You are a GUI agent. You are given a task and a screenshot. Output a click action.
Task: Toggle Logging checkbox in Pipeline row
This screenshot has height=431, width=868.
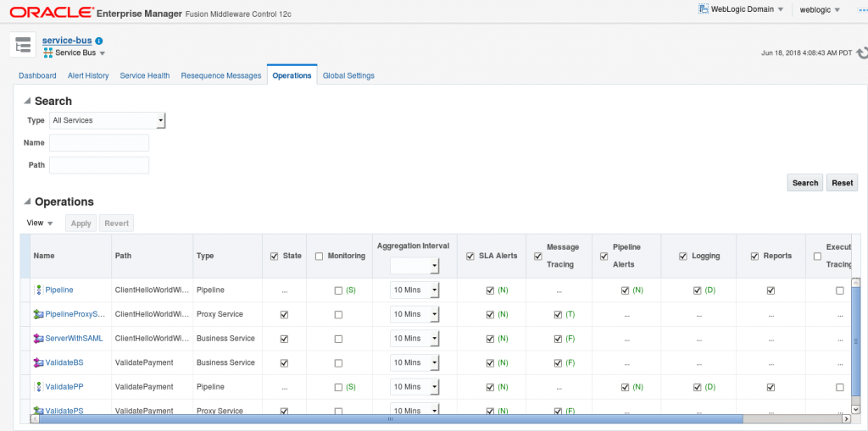coord(698,290)
